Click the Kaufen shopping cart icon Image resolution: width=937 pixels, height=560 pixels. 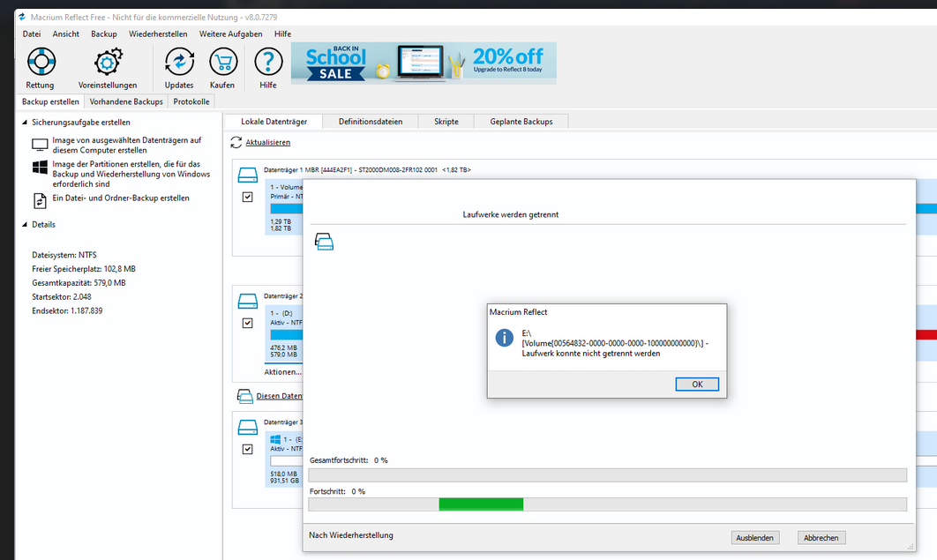223,62
